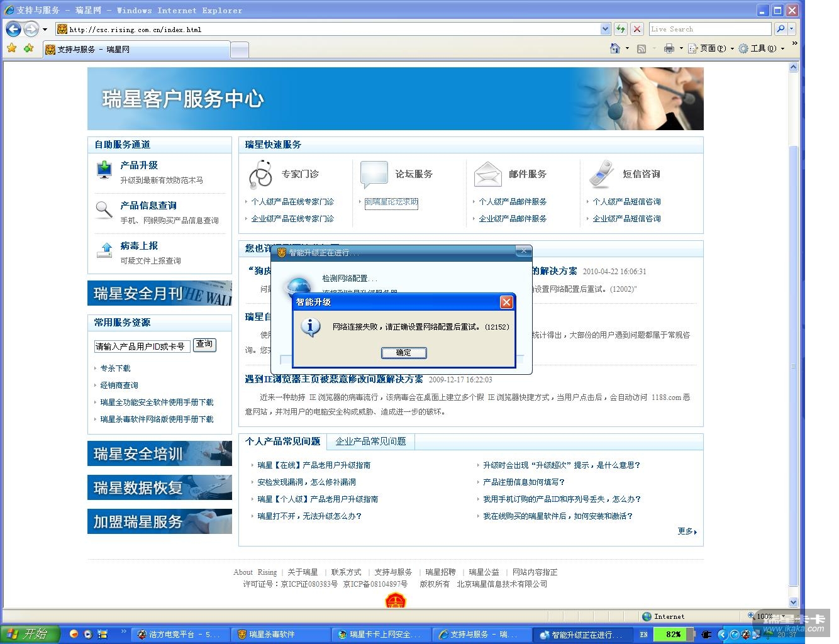Show more toolbar commands chevron
This screenshot has height=644, width=839.
(x=794, y=44)
